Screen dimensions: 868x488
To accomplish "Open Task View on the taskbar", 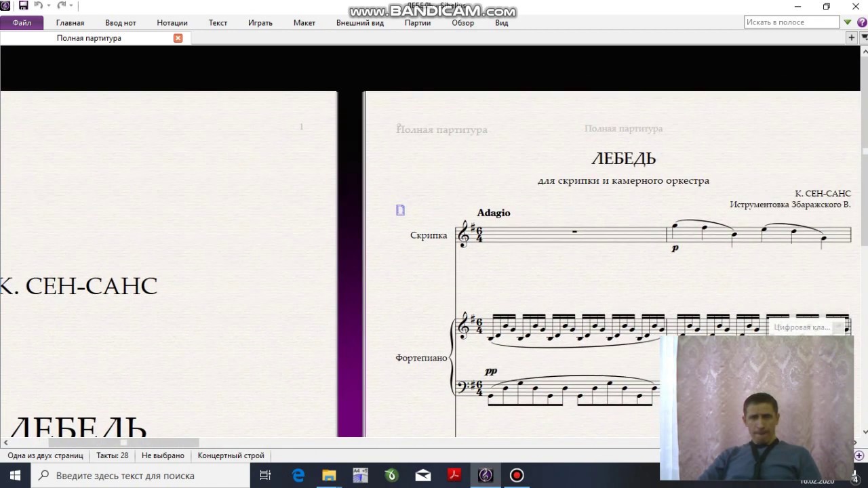I will (x=265, y=475).
